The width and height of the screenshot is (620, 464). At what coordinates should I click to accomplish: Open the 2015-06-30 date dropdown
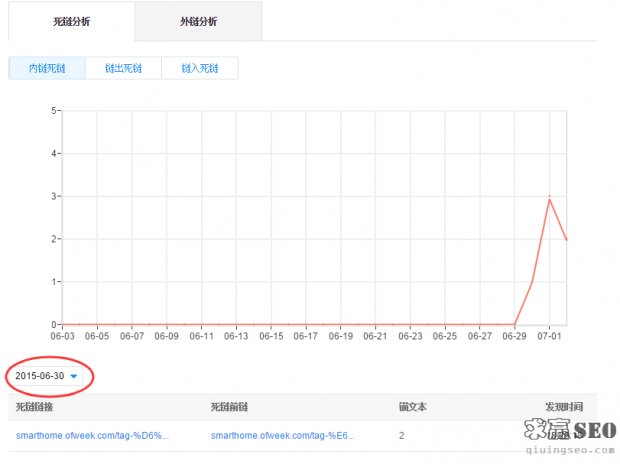(x=47, y=376)
